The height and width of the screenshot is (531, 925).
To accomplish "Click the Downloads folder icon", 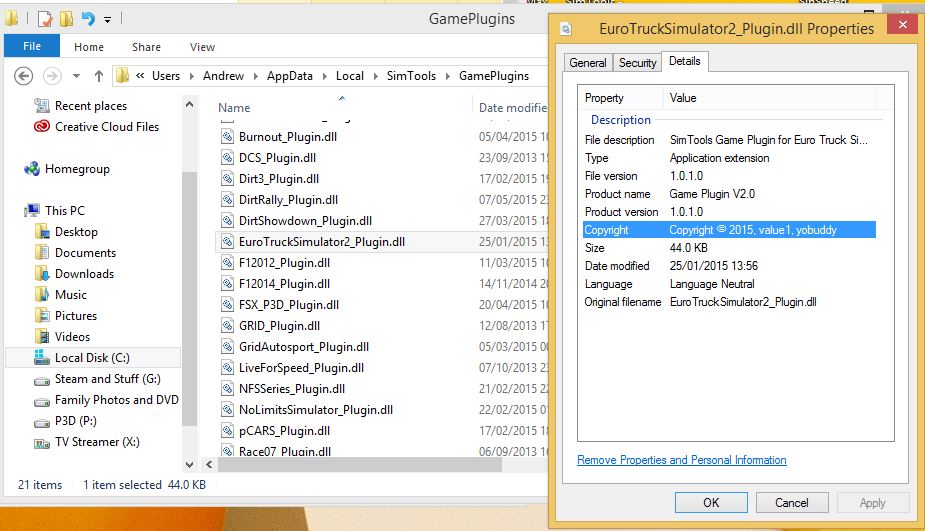I will [42, 274].
